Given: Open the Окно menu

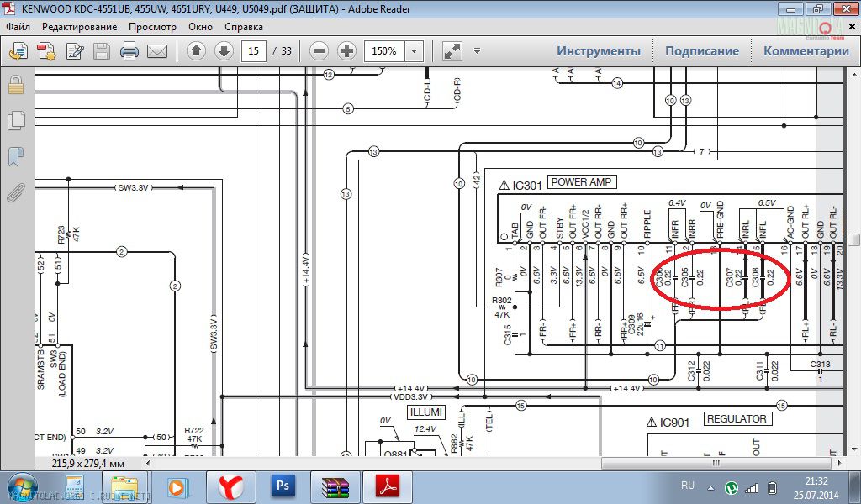Looking at the screenshot, I should 200,27.
